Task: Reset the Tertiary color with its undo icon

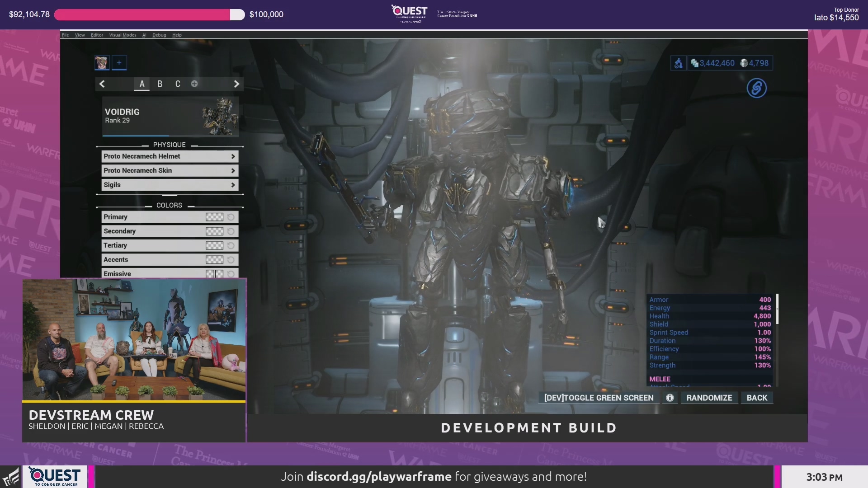Action: [231, 246]
